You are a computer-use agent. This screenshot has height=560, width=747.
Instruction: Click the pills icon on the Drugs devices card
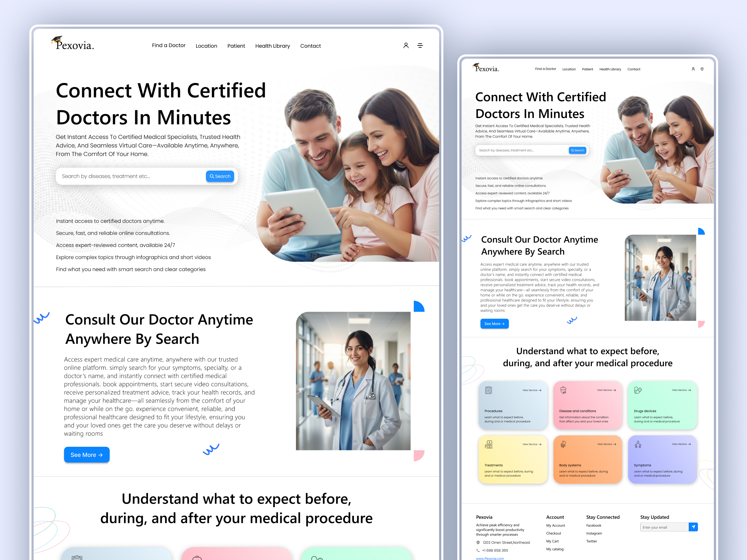(638, 390)
